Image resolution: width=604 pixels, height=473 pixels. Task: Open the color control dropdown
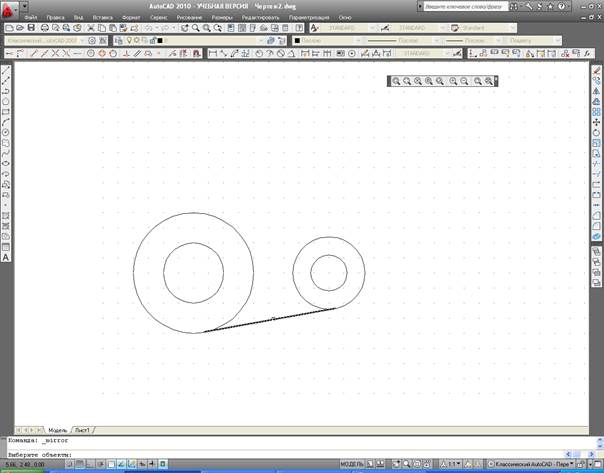tap(358, 40)
